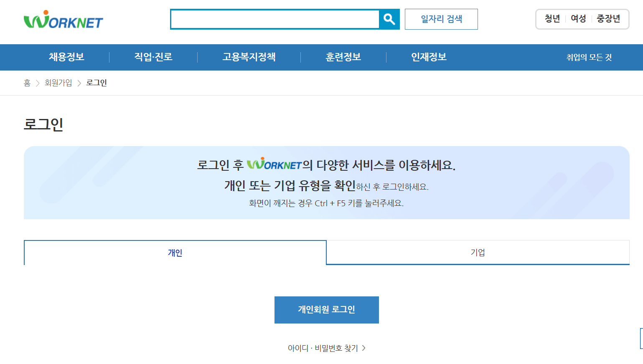Click inside the search input field
This screenshot has height=364, width=643.
[274, 19]
